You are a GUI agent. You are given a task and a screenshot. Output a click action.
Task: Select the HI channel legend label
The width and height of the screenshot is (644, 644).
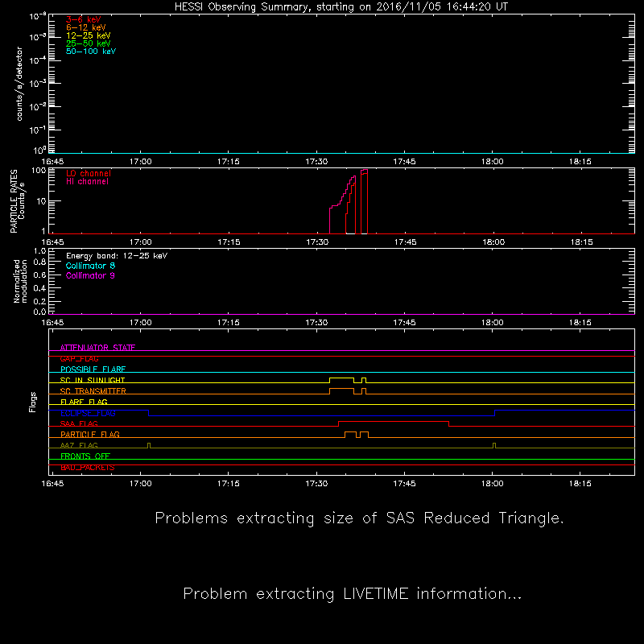pos(87,182)
